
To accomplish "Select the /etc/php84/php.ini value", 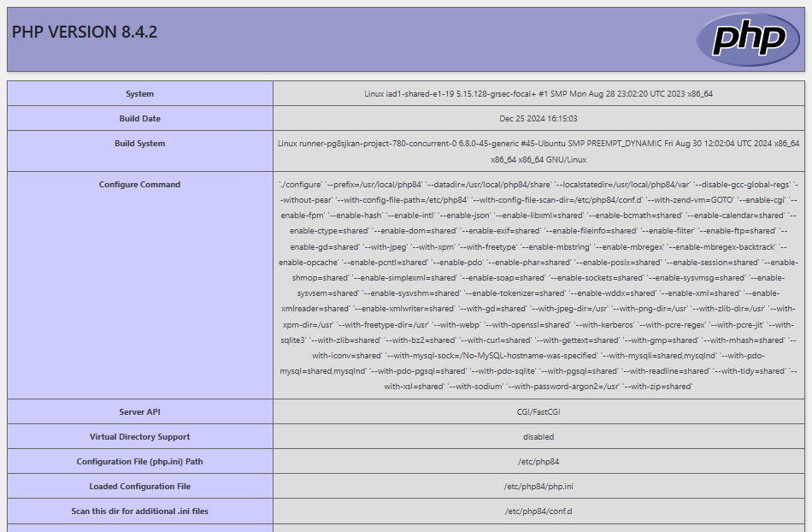I will coord(538,487).
